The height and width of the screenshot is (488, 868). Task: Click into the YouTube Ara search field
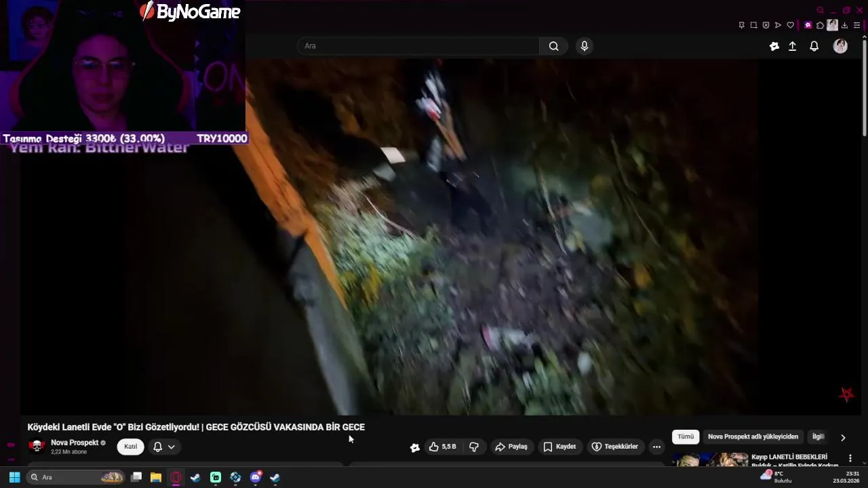(x=418, y=46)
